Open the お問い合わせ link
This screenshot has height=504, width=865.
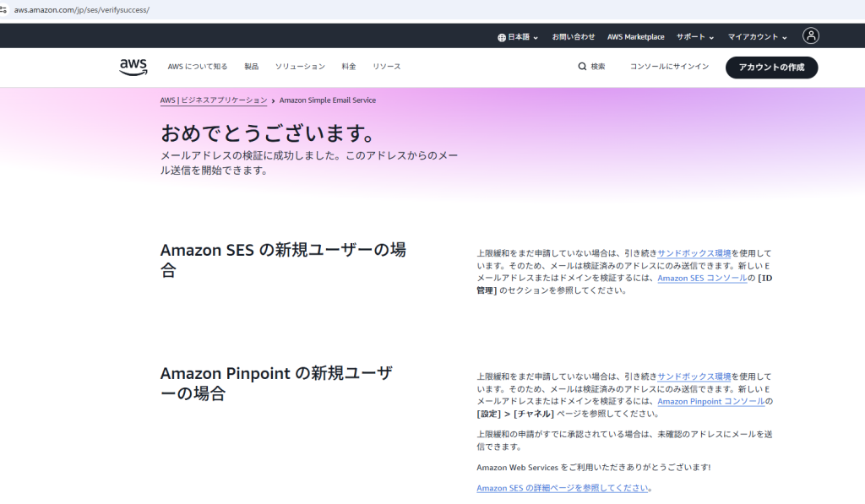[574, 37]
